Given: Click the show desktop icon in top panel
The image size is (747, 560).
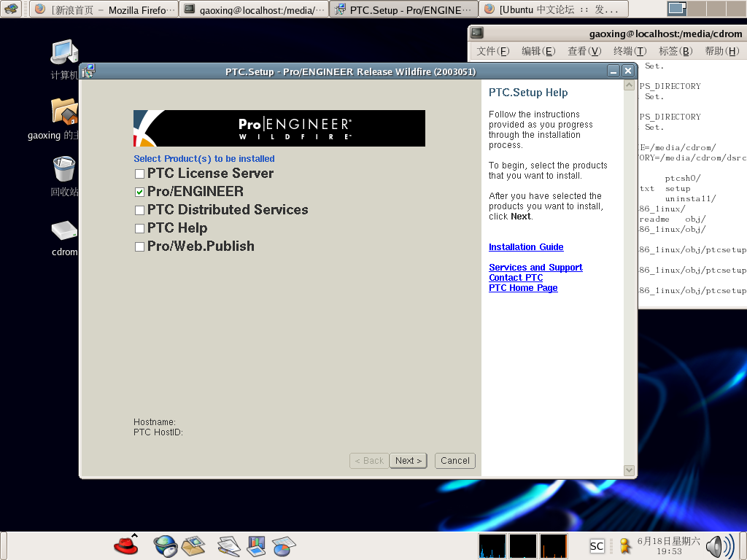Looking at the screenshot, I should (x=10, y=9).
